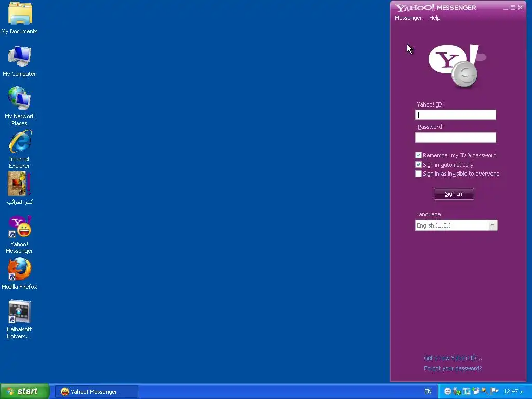
Task: Toggle Remember my ID & password checkbox
Action: click(x=418, y=155)
